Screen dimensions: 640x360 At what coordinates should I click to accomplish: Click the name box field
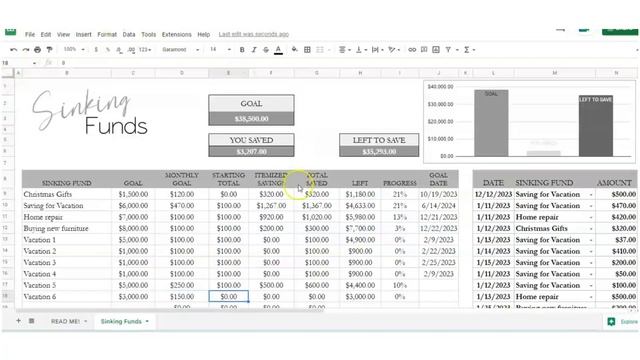(16, 63)
